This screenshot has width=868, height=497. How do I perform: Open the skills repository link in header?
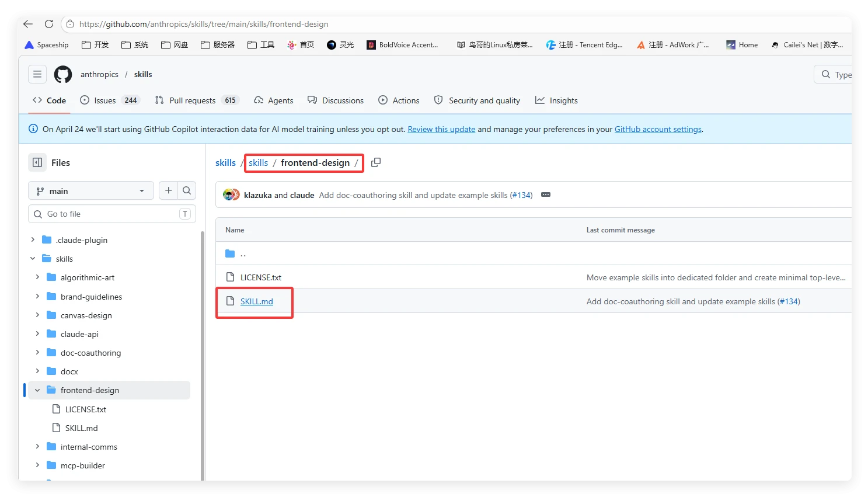143,74
